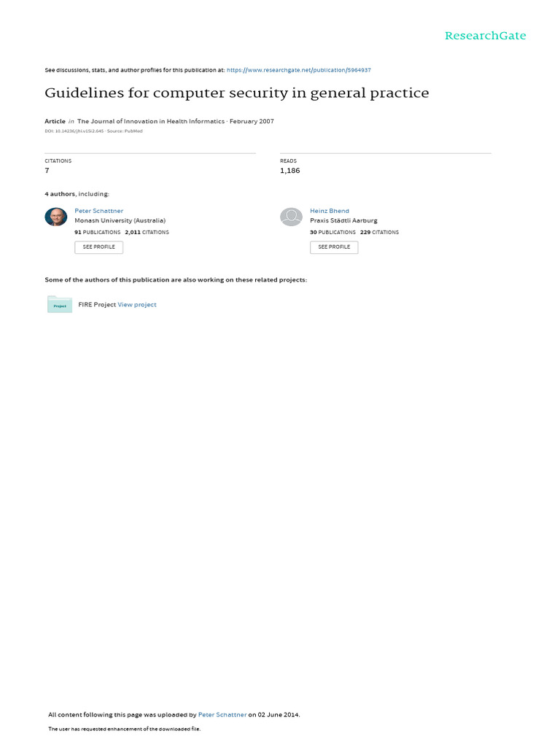Image resolution: width=560 pixels, height=747 pixels.
Task: Click Peter Schattner's profile photo
Action: tap(55, 217)
